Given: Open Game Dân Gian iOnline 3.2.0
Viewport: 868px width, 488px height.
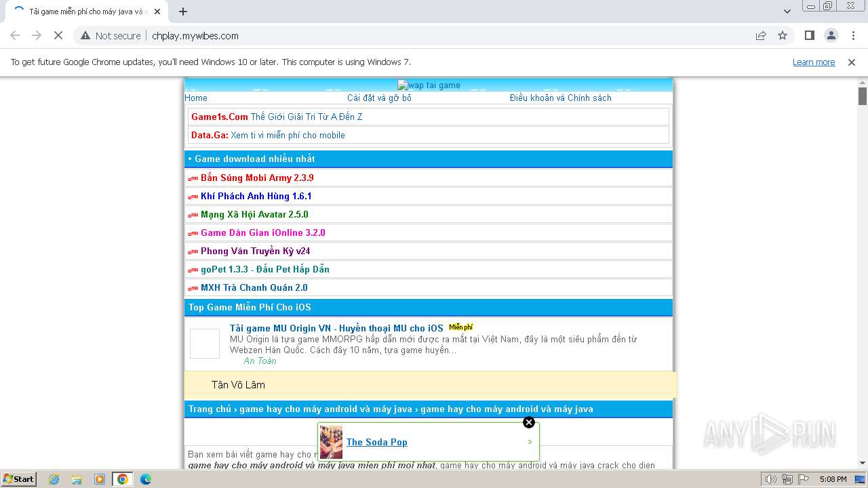Looking at the screenshot, I should click(x=263, y=232).
